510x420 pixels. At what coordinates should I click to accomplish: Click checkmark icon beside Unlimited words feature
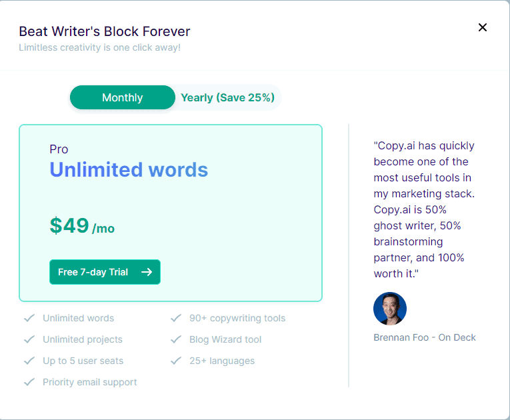(29, 318)
